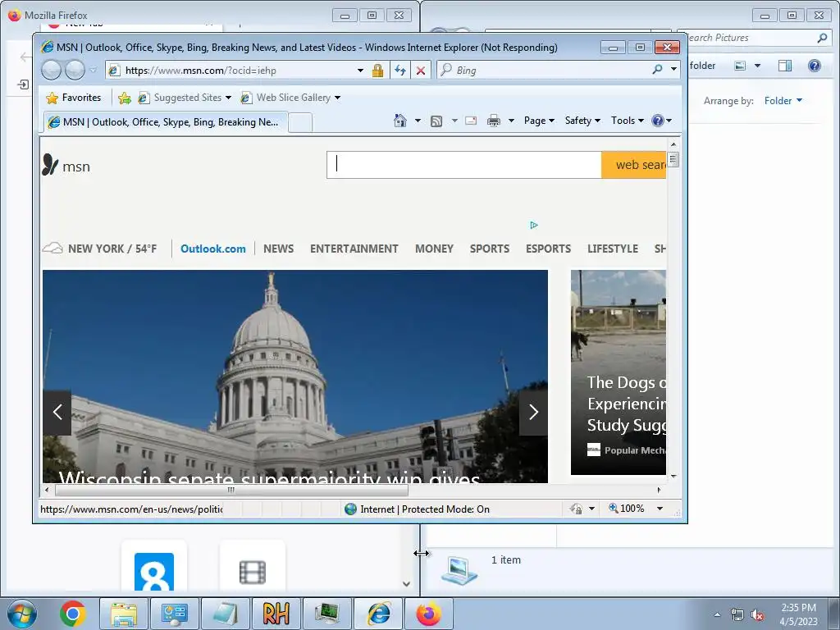Screen dimensions: 840x630
Task: Click the horizontal scrollbar thumb
Action: pos(231,490)
